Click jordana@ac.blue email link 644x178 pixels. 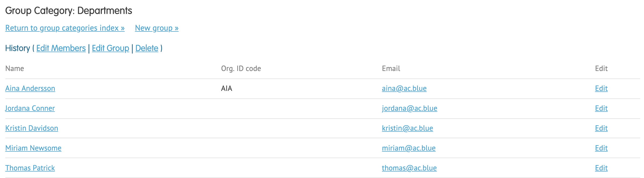[x=409, y=108]
